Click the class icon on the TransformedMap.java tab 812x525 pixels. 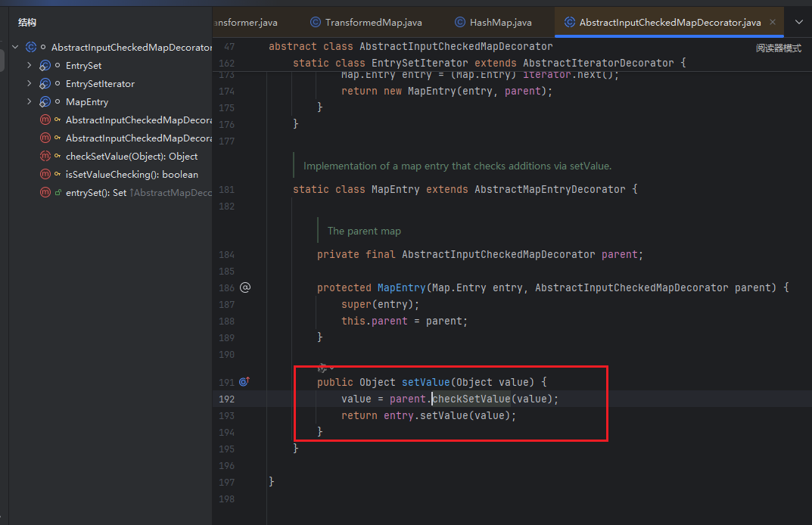[x=315, y=23]
